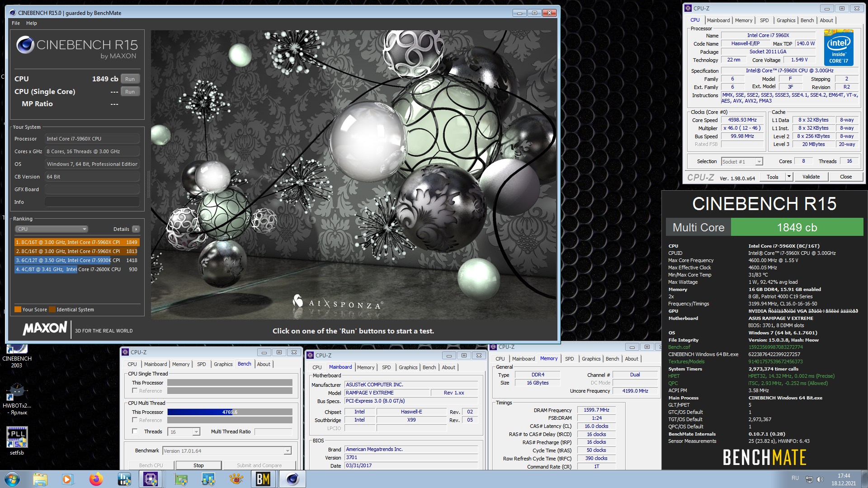Open XnView eye icon in taskbar

pos(236,479)
